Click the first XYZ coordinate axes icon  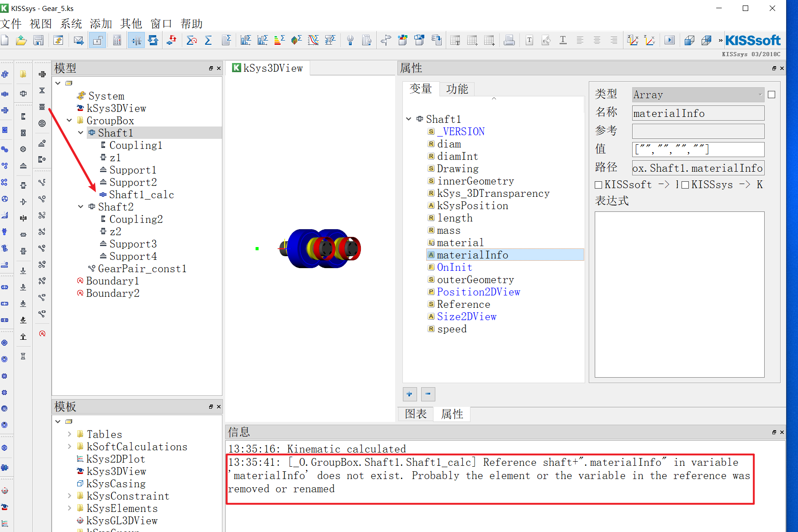pyautogui.click(x=633, y=40)
